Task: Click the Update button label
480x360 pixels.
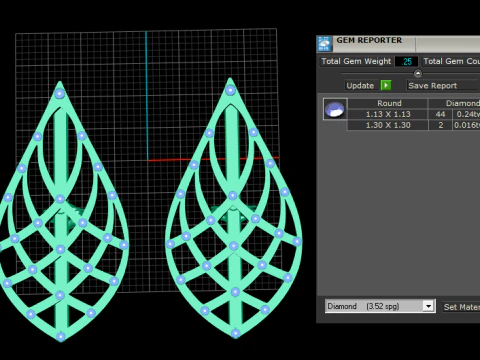Action: click(360, 86)
